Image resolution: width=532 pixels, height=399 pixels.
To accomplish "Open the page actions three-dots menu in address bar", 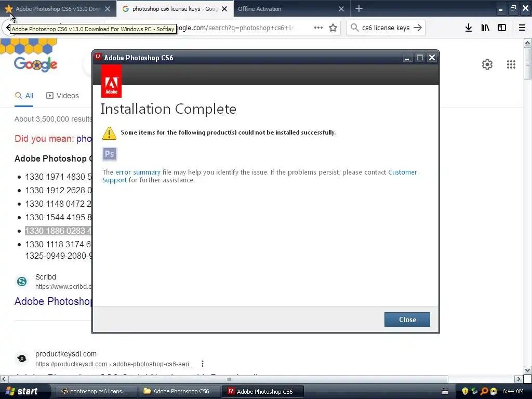I will click(x=318, y=28).
